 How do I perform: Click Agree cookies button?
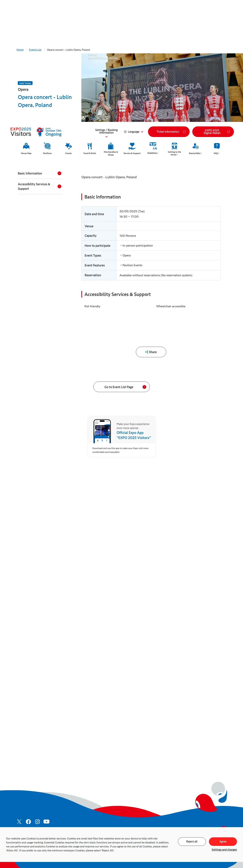click(223, 841)
